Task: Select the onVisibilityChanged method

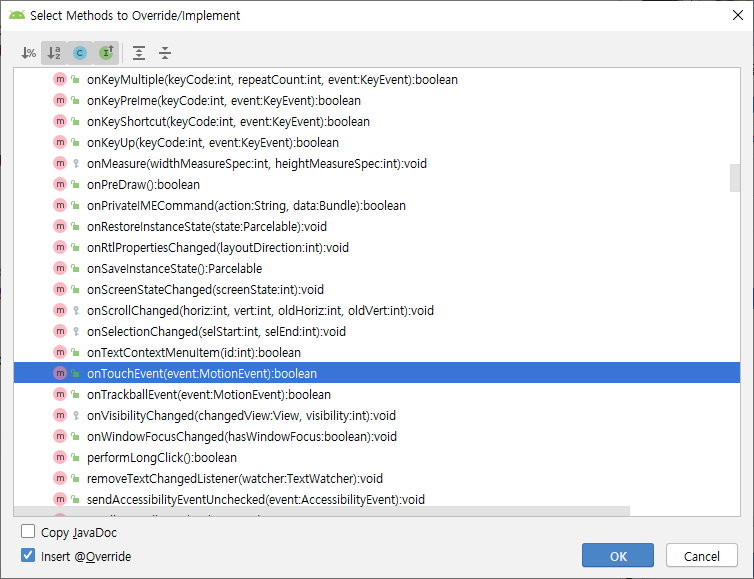Action: point(377,415)
